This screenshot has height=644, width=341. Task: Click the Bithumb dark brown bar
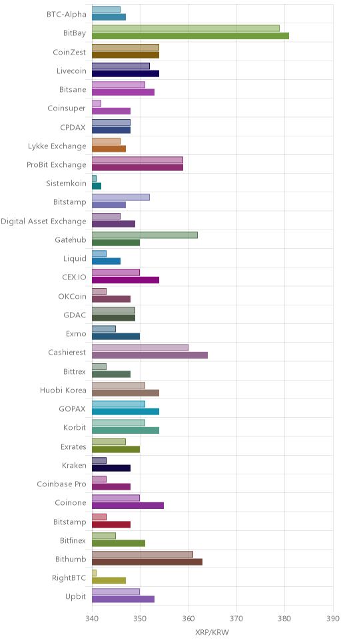click(147, 562)
